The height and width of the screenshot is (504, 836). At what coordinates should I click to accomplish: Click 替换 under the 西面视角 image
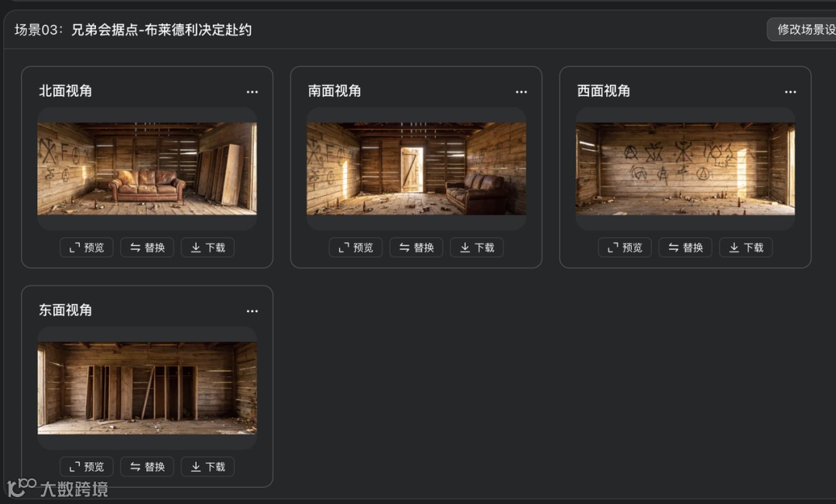click(x=686, y=248)
